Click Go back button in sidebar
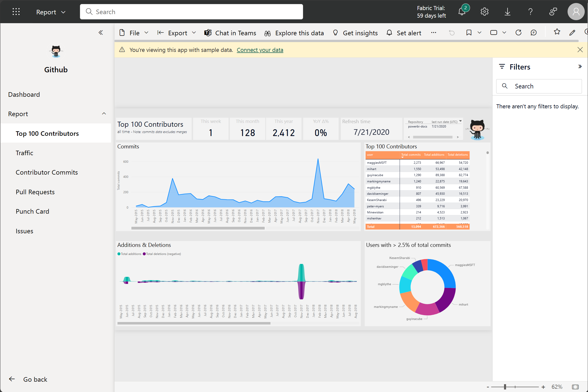This screenshot has width=588, height=392. [29, 379]
